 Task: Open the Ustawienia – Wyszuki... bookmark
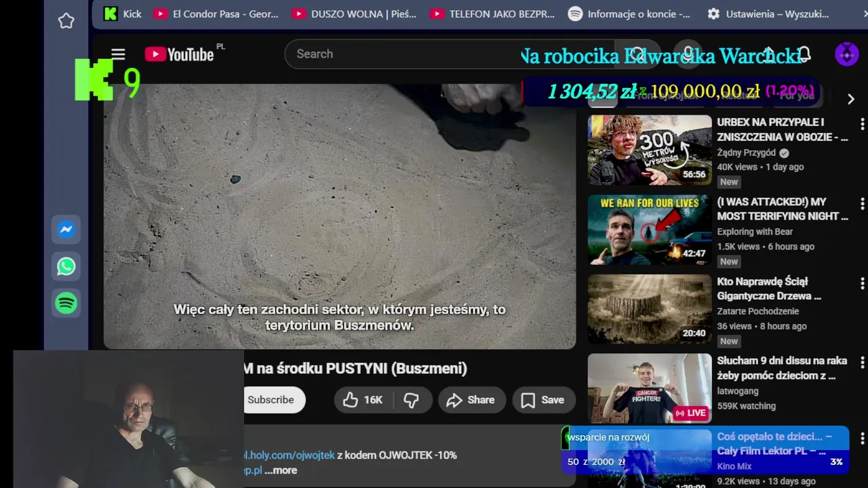768,14
